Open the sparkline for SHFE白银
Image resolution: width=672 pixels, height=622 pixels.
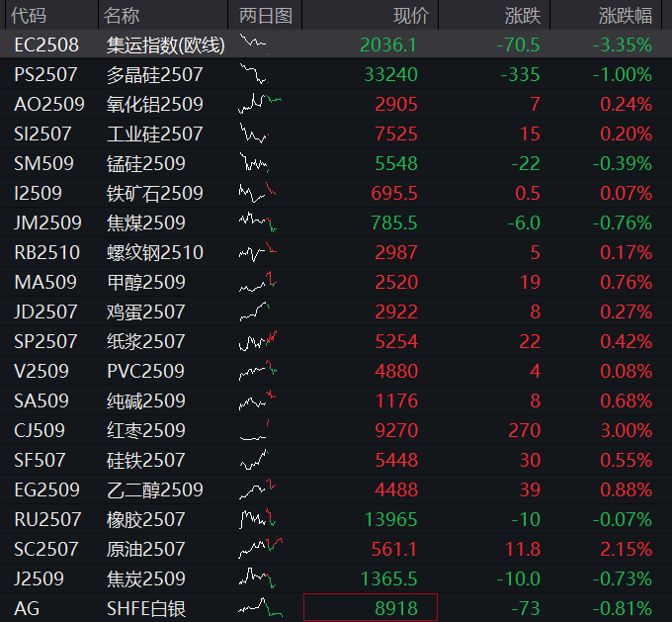tap(259, 608)
